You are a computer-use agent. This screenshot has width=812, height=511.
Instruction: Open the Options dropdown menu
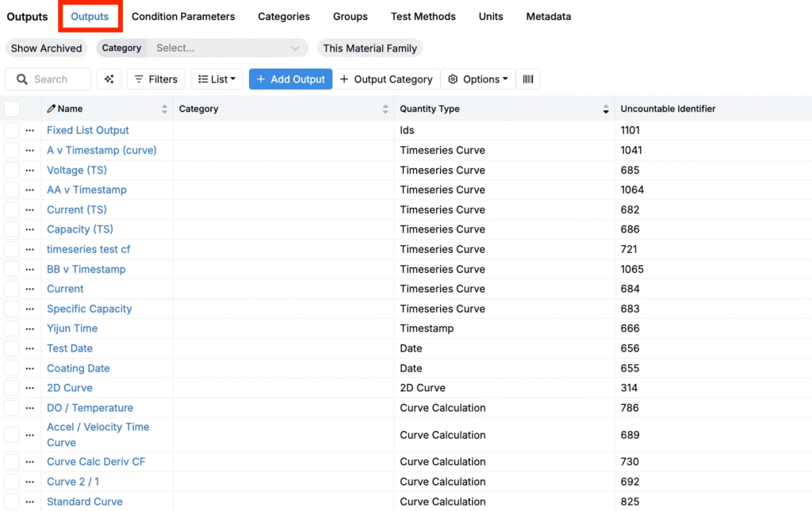point(478,79)
